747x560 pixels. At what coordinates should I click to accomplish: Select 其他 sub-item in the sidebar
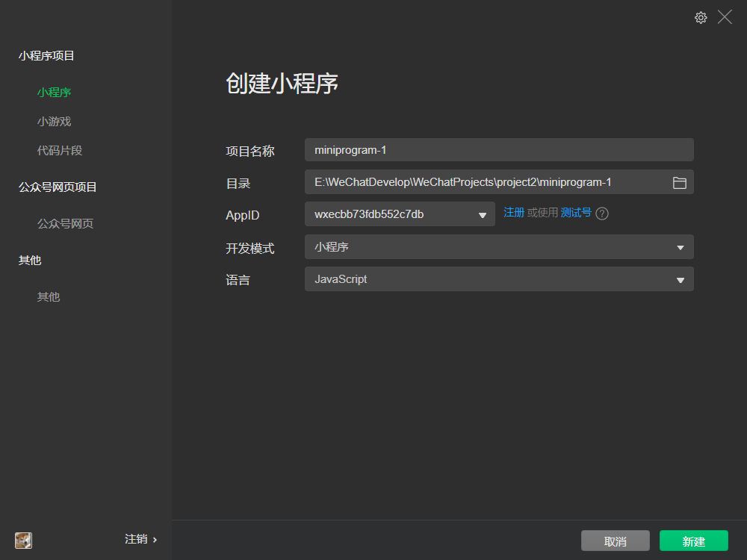click(49, 297)
